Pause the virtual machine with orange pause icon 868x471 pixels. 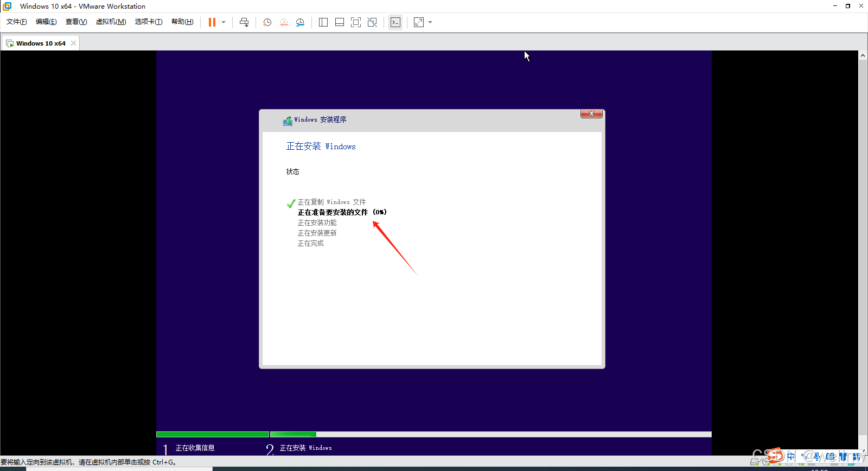[212, 22]
